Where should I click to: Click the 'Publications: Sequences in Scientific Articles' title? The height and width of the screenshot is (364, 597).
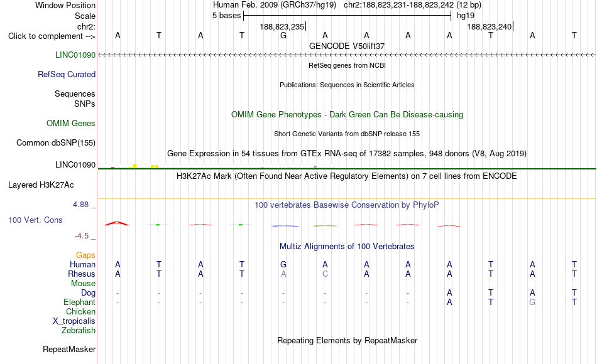point(347,85)
